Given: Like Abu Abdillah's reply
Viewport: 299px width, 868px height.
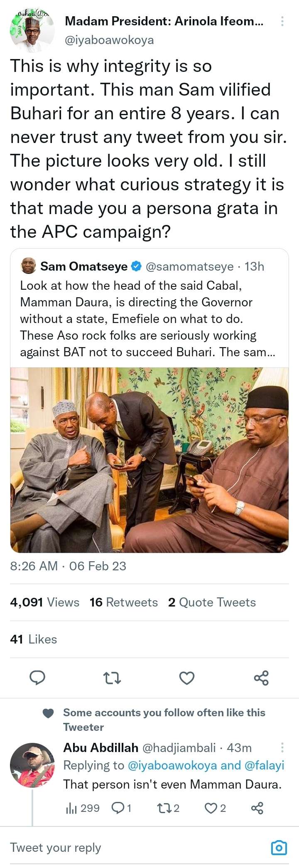Looking at the screenshot, I should click(x=216, y=808).
